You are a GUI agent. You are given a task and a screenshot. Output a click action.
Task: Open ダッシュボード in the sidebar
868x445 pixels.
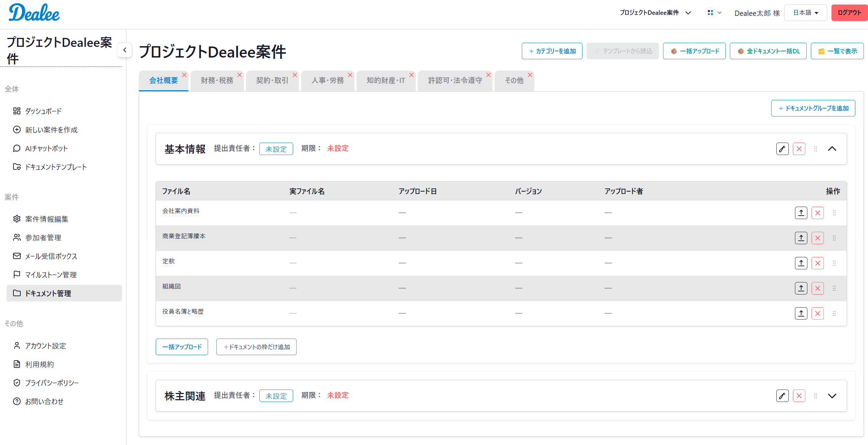tap(64, 111)
